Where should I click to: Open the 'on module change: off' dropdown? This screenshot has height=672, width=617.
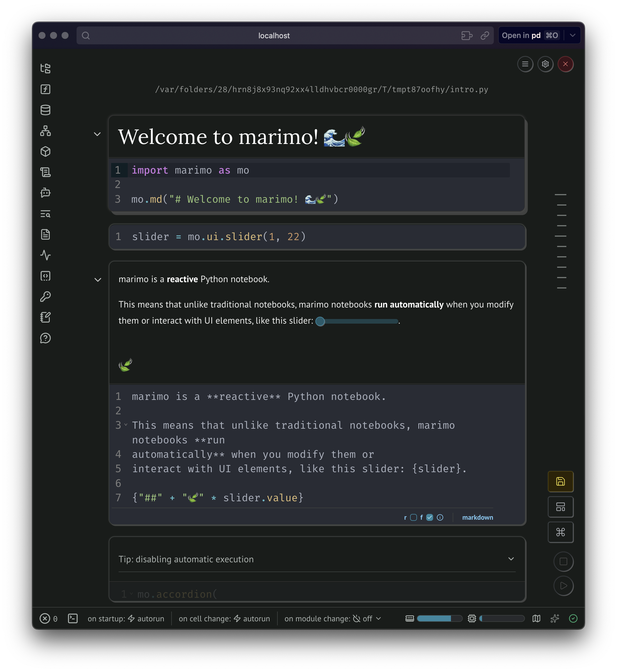click(x=333, y=618)
